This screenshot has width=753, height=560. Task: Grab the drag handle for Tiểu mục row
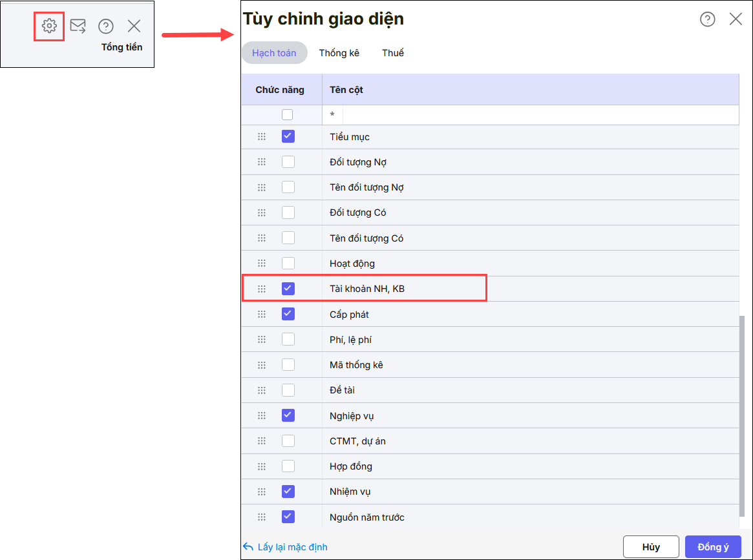262,137
